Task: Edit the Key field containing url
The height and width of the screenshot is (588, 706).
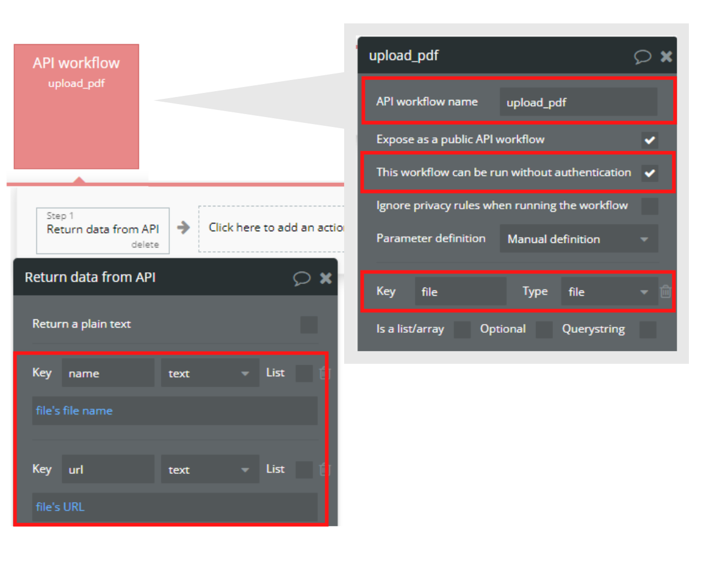Action: click(108, 469)
